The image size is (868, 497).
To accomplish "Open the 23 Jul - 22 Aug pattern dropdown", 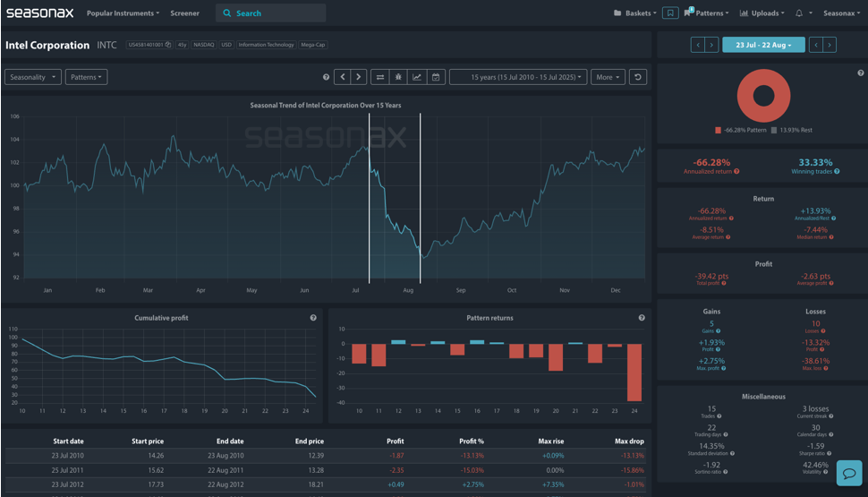I will (x=763, y=45).
